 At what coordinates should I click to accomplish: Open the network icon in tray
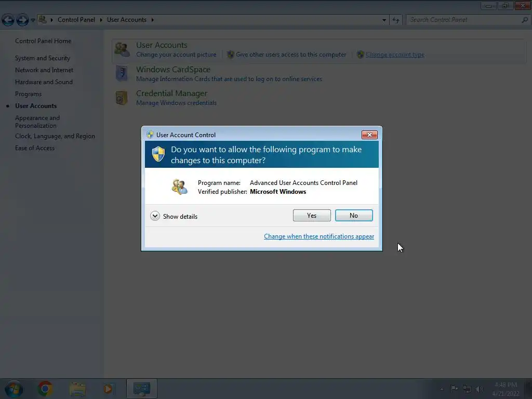click(x=467, y=389)
